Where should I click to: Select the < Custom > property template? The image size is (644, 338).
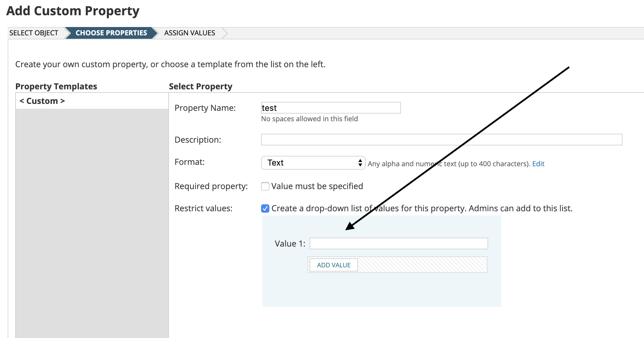click(x=42, y=101)
